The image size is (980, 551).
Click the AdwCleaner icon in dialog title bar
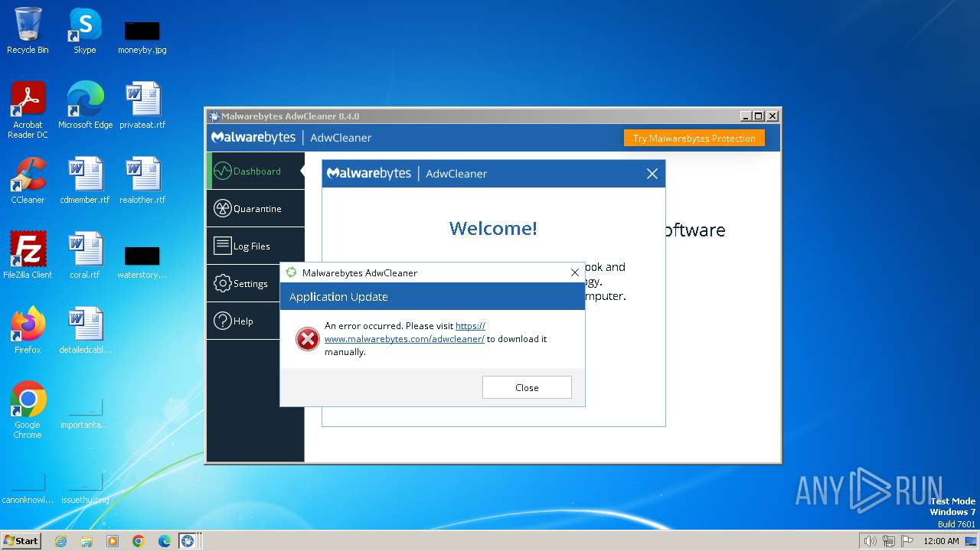click(291, 272)
